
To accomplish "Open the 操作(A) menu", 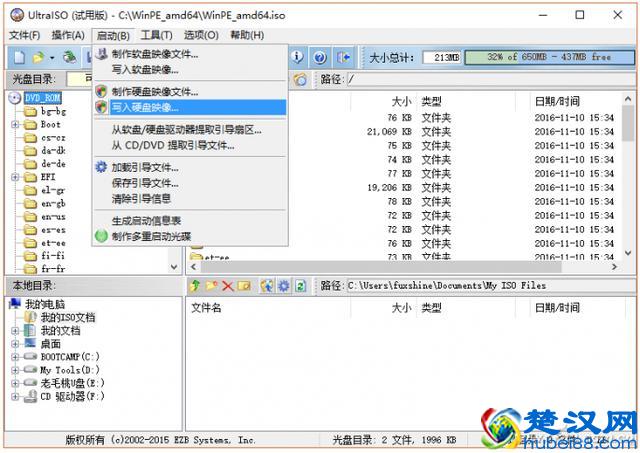I will (x=68, y=36).
